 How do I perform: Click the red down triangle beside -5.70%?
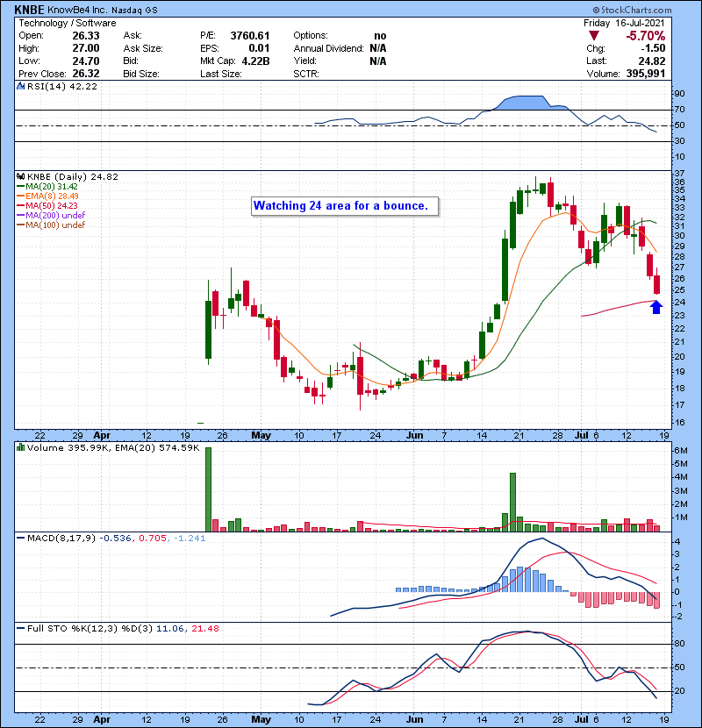tap(594, 35)
